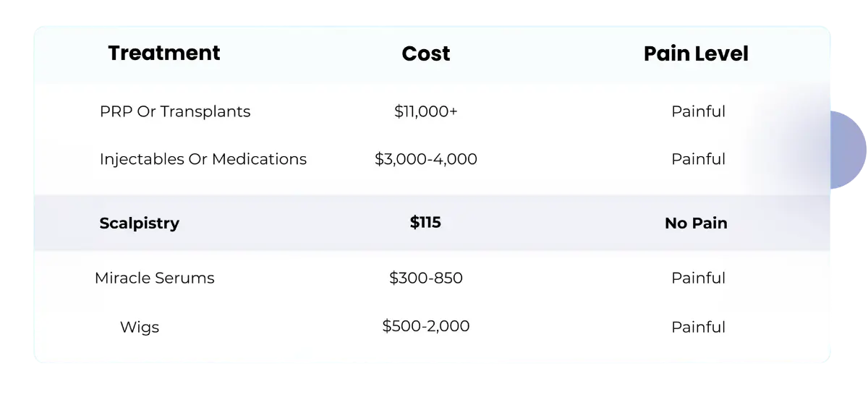
Task: Select the $300-850 cost value
Action: tap(425, 278)
